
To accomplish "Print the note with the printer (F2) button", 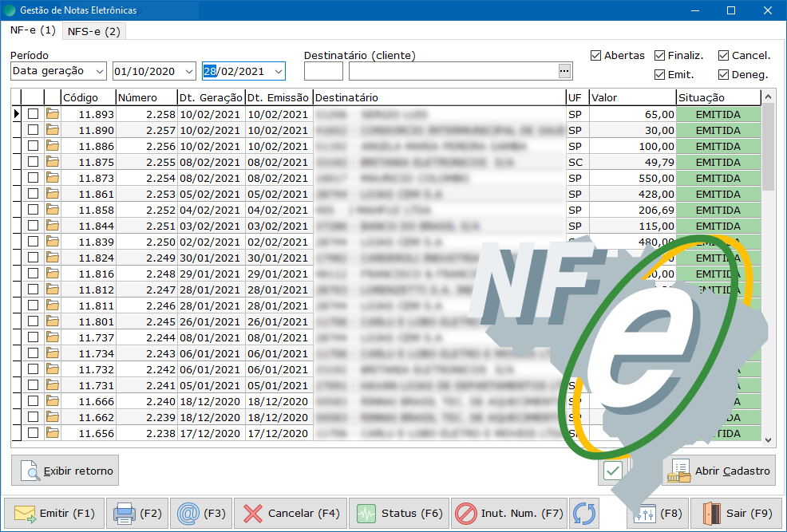I will click(137, 514).
